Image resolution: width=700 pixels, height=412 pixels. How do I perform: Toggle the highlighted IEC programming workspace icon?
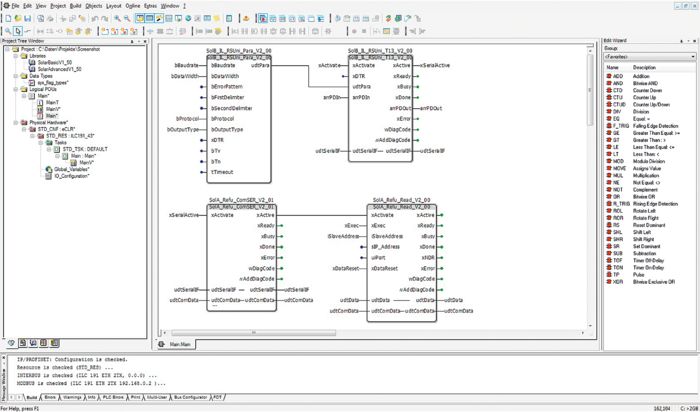[263, 18]
